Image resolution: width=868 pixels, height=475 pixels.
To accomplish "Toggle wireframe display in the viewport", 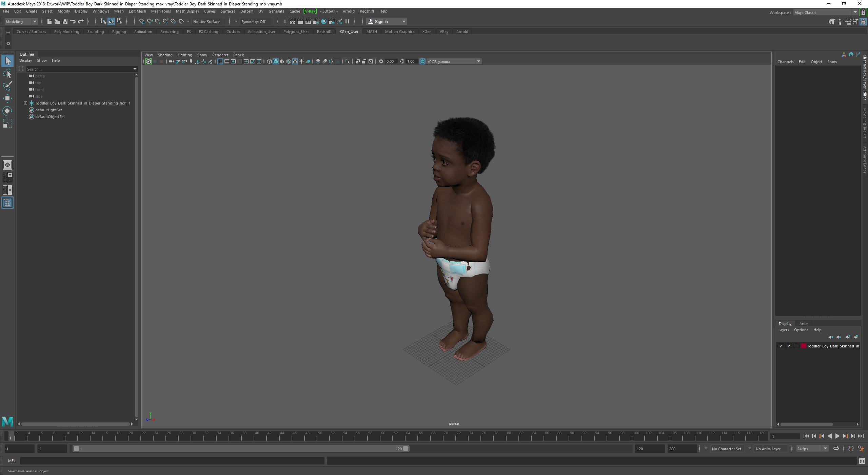I will pos(269,61).
